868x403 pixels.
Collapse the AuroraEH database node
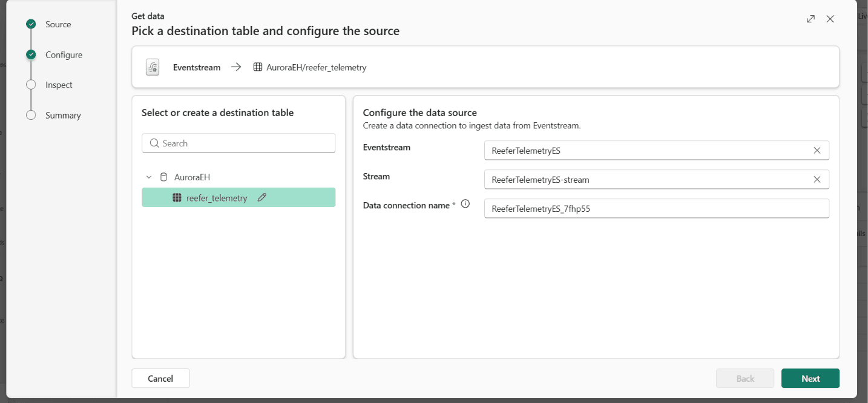coord(149,177)
